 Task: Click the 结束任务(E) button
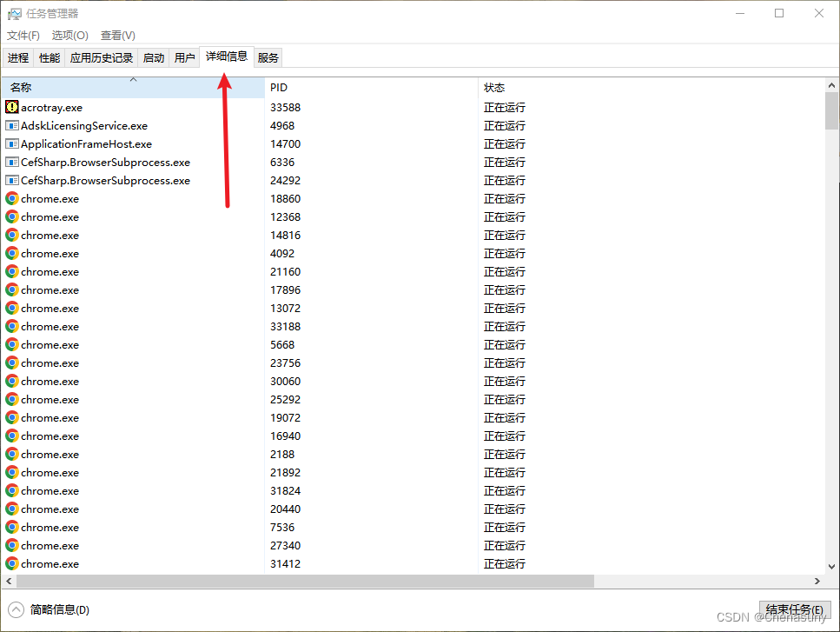(795, 609)
